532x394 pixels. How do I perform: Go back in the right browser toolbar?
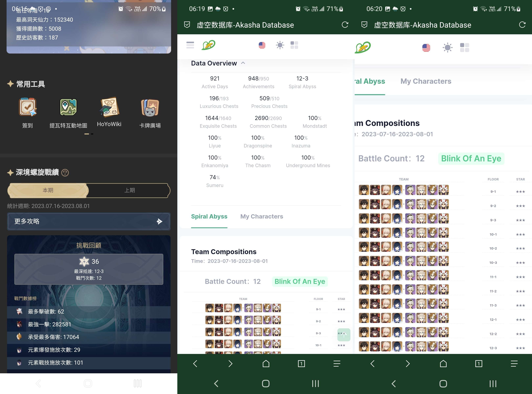click(x=372, y=363)
